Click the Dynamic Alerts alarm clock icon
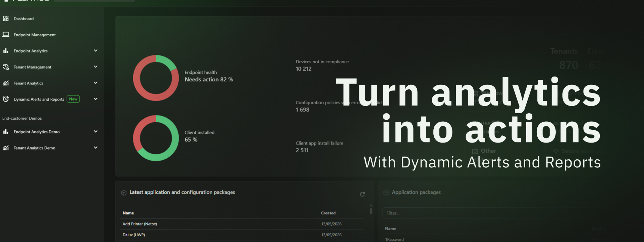 point(6,99)
